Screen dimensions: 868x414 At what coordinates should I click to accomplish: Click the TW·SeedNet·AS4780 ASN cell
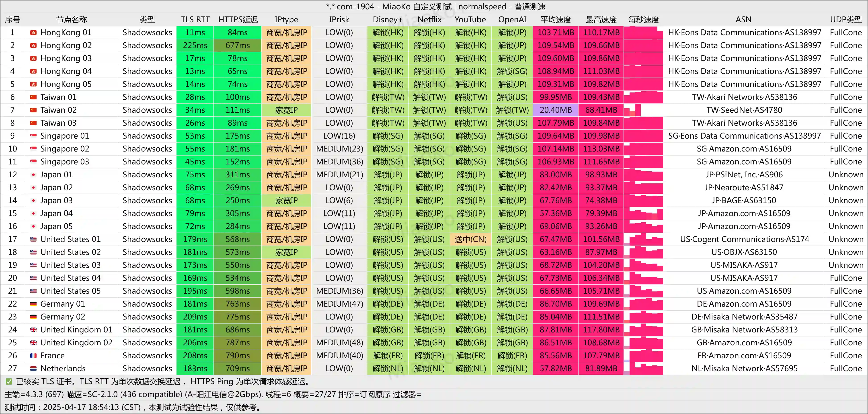coord(744,110)
